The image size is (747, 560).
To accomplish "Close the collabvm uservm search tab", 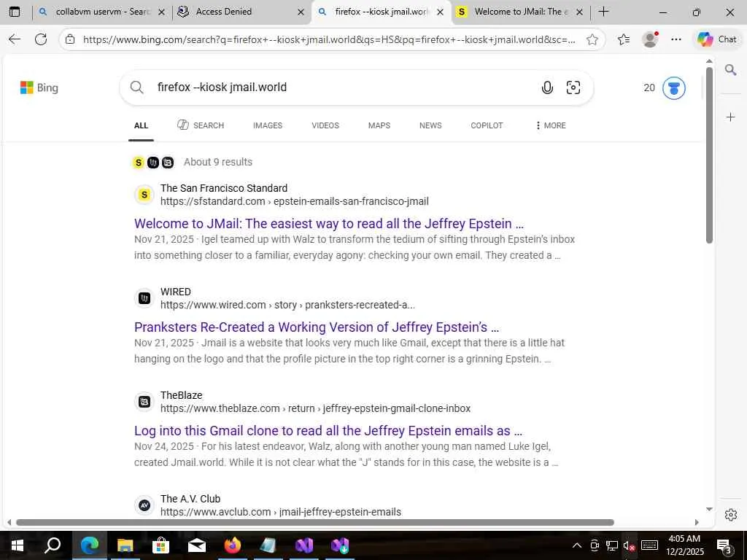I will tap(161, 12).
